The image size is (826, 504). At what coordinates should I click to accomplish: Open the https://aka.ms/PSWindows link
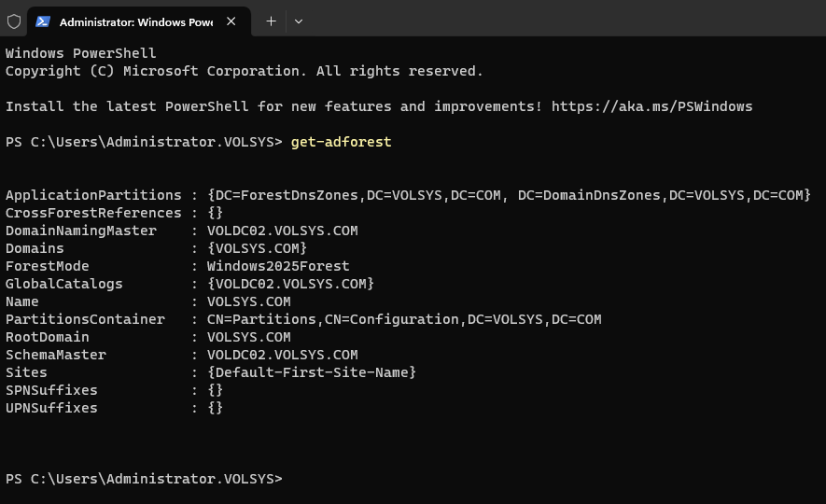651,106
